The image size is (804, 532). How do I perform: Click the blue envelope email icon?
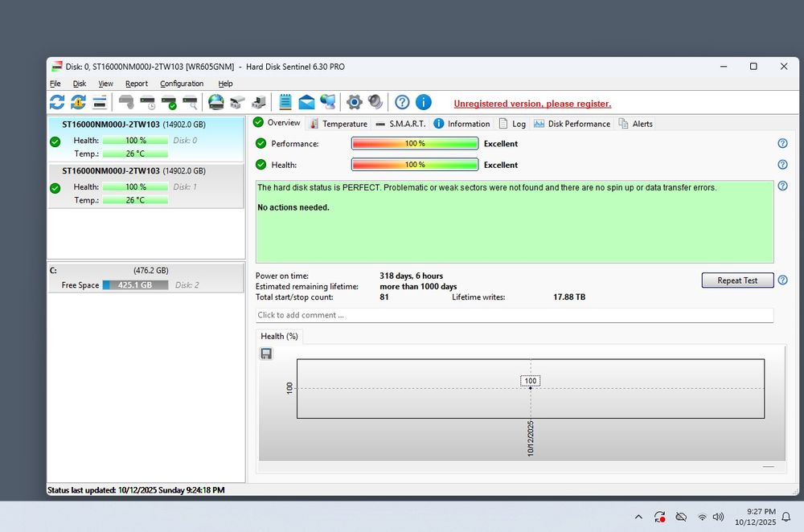pos(306,102)
